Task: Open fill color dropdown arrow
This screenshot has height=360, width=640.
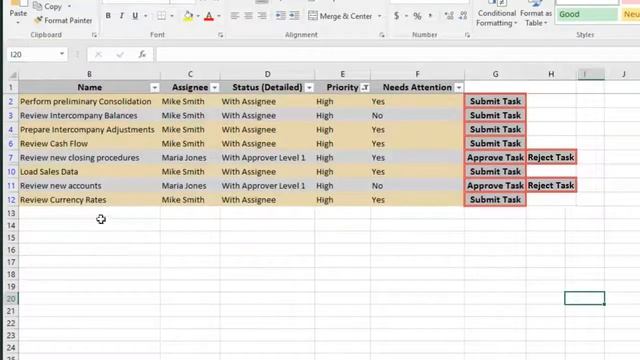Action: 198,16
